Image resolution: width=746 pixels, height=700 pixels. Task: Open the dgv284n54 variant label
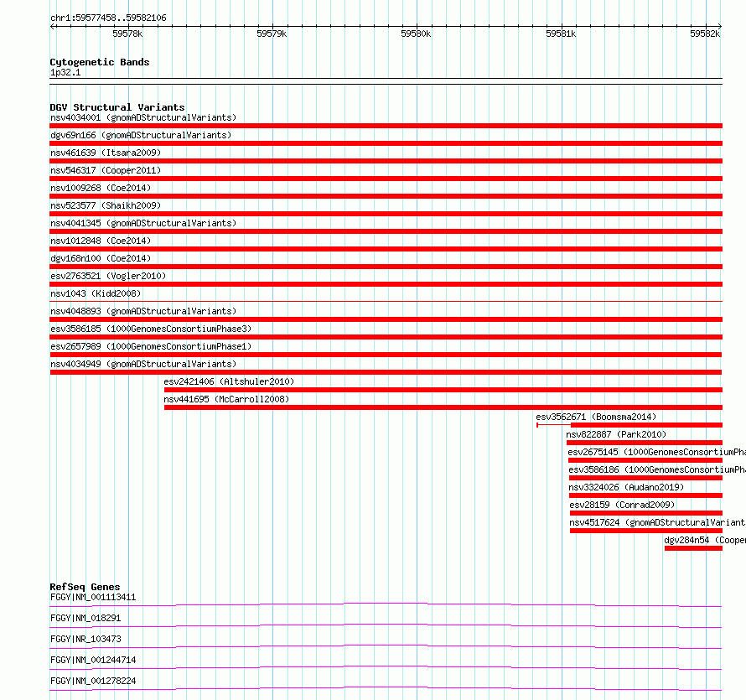pyautogui.click(x=705, y=540)
